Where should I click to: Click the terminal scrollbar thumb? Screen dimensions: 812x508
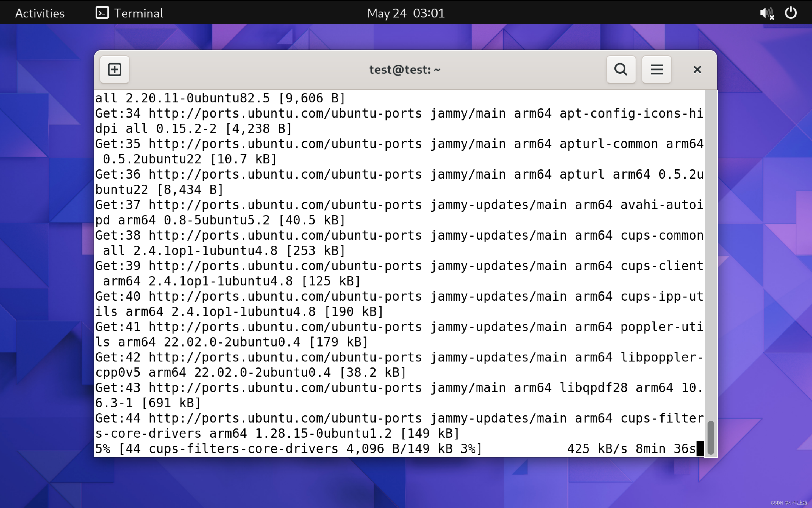[711, 438]
